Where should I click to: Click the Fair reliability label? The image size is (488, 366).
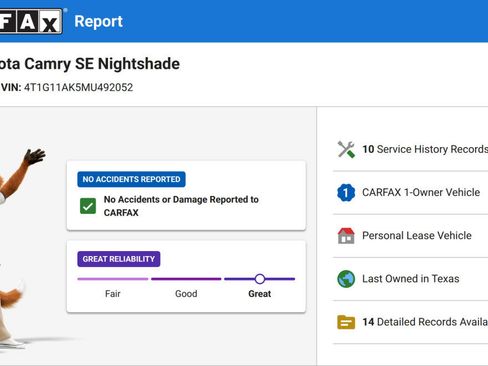click(x=113, y=294)
